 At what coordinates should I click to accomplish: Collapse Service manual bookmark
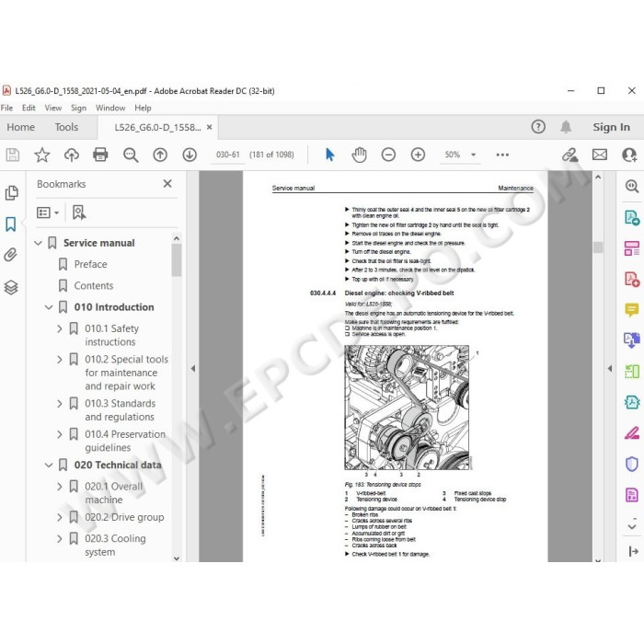coord(39,243)
